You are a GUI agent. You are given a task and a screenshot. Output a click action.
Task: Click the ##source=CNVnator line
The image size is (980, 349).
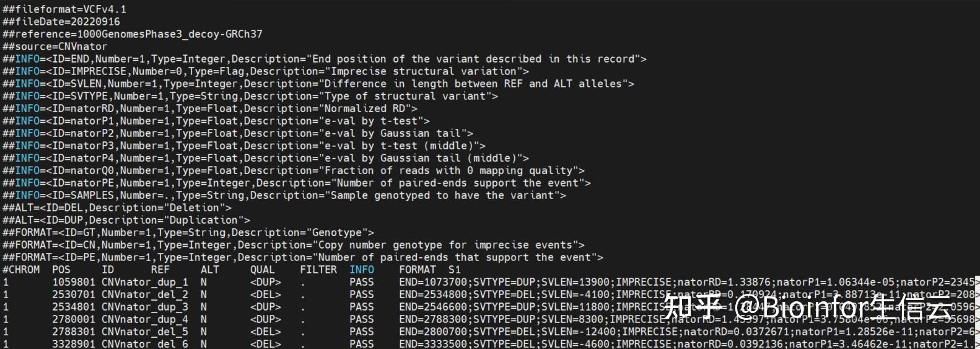55,46
